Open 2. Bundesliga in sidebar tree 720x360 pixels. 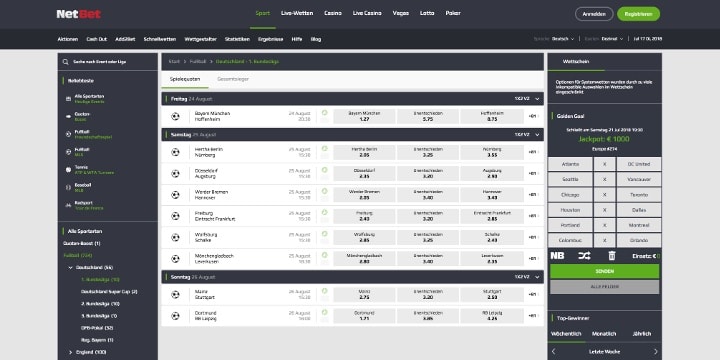point(100,304)
